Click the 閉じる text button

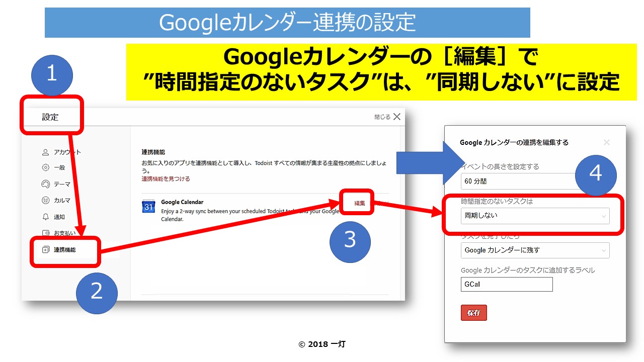[x=382, y=117]
